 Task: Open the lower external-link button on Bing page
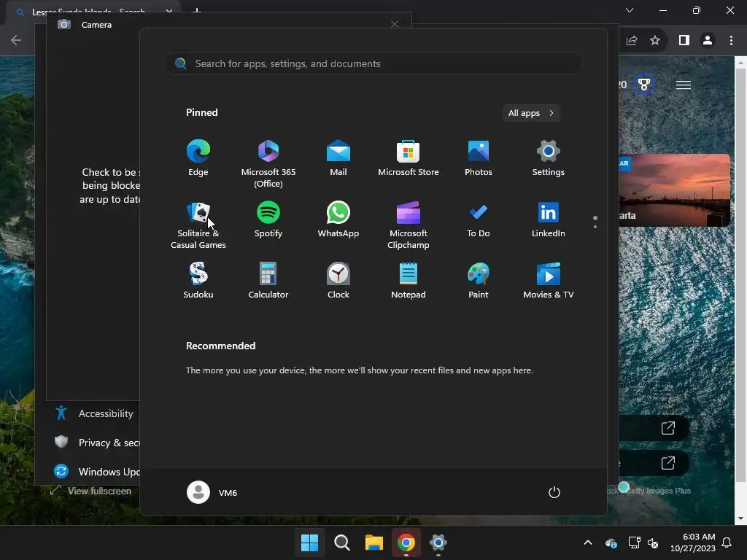pyautogui.click(x=668, y=462)
